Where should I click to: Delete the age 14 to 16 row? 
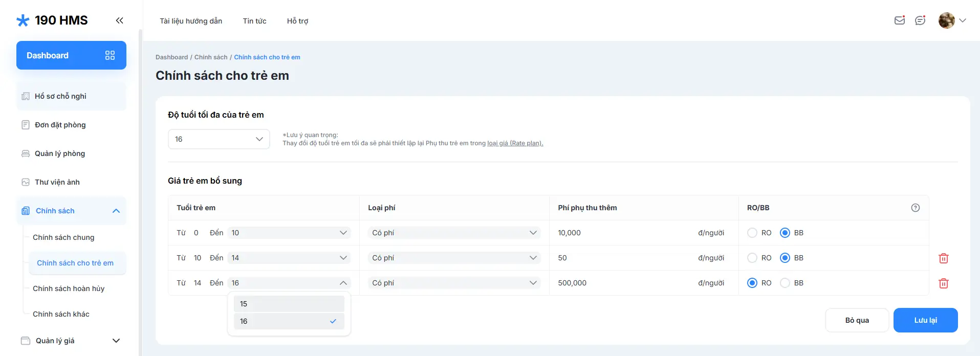(x=943, y=283)
